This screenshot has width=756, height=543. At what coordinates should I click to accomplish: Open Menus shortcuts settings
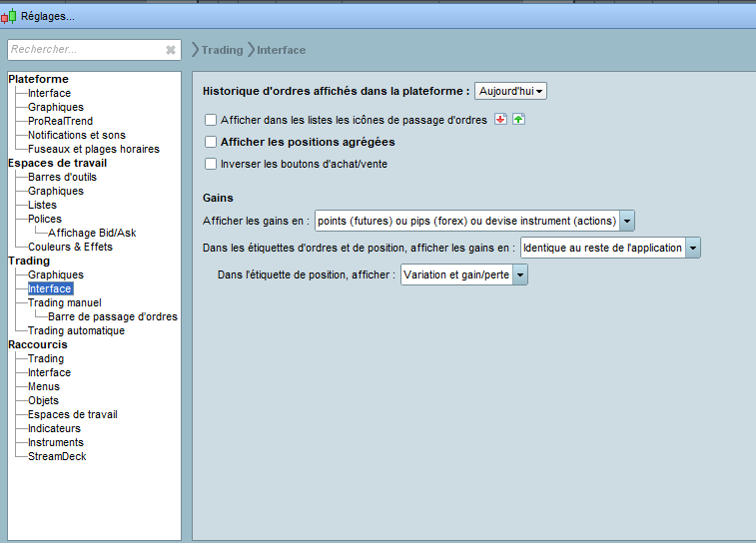point(44,386)
